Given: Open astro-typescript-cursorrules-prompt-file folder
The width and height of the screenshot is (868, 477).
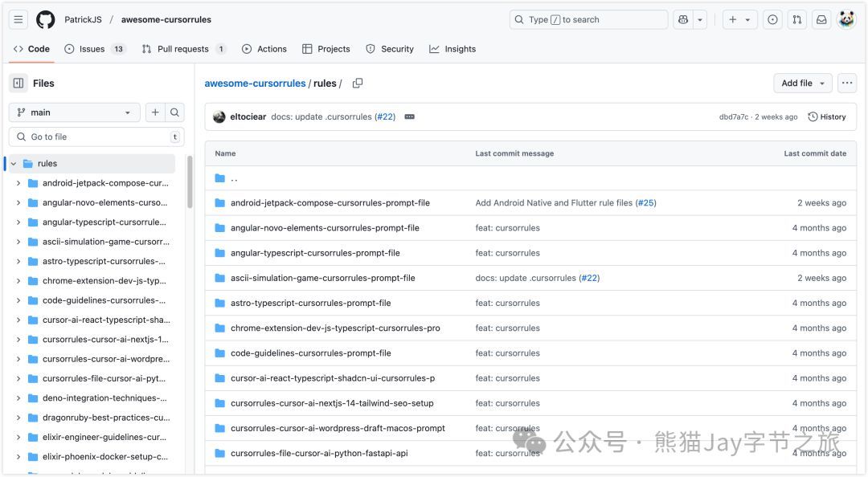Looking at the screenshot, I should 310,304.
